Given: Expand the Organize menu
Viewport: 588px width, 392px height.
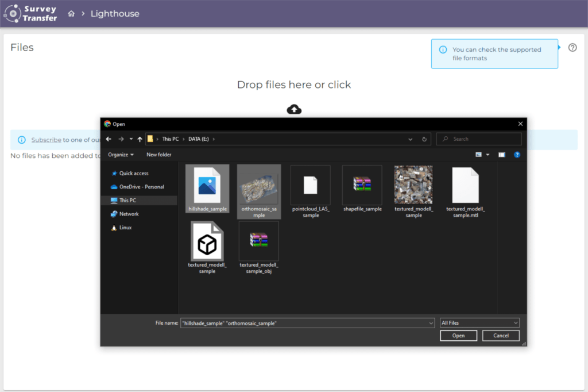Looking at the screenshot, I should pyautogui.click(x=120, y=155).
